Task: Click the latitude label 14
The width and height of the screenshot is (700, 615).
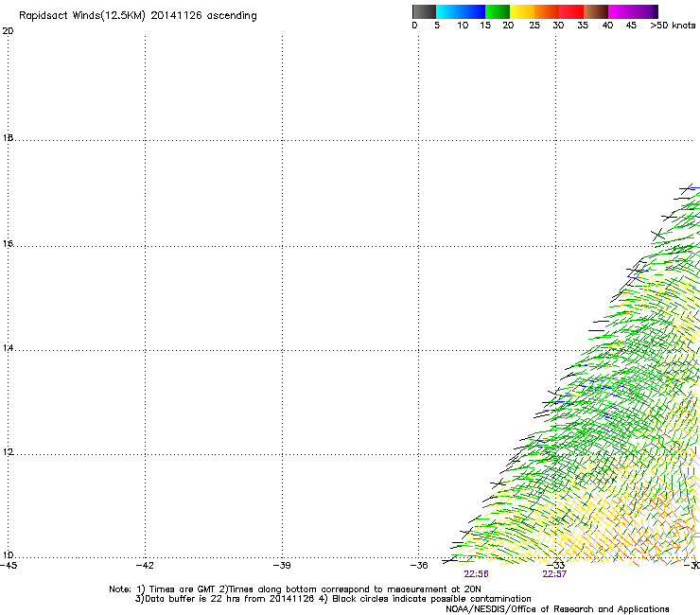Action: coord(8,348)
